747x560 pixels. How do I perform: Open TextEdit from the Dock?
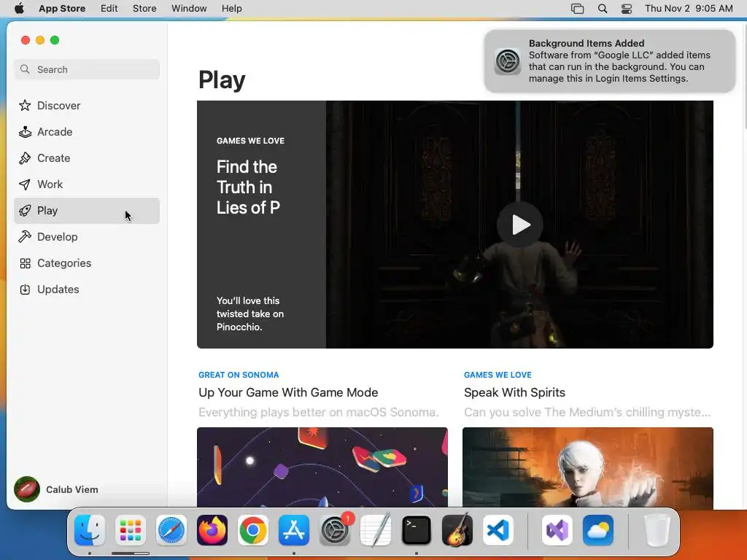(376, 530)
